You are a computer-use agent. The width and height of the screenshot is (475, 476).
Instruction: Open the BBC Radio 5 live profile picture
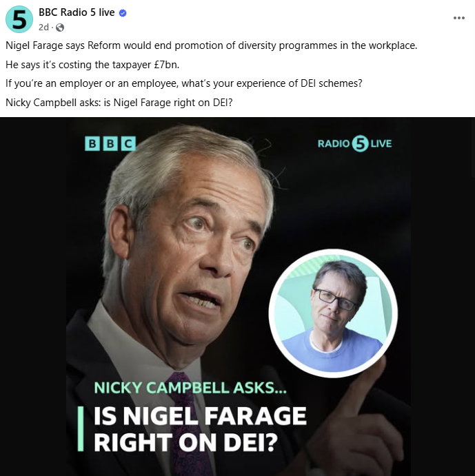coord(19,19)
